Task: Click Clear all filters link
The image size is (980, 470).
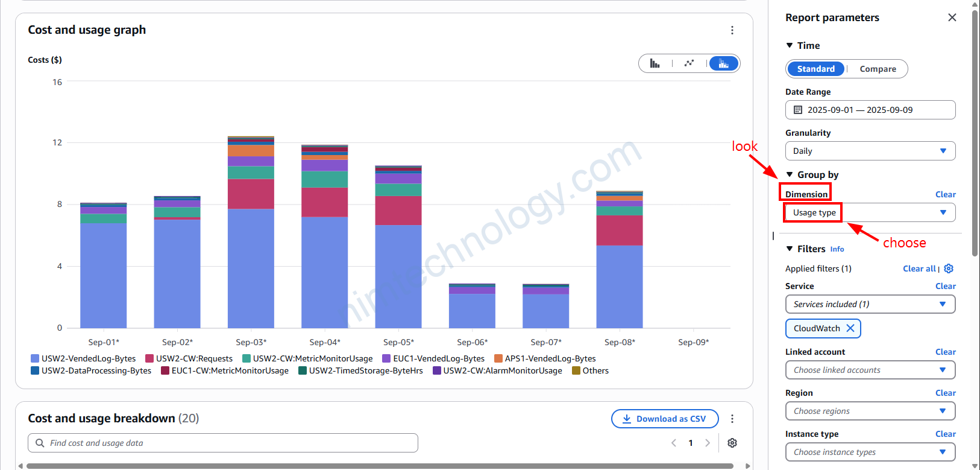Action: tap(919, 268)
